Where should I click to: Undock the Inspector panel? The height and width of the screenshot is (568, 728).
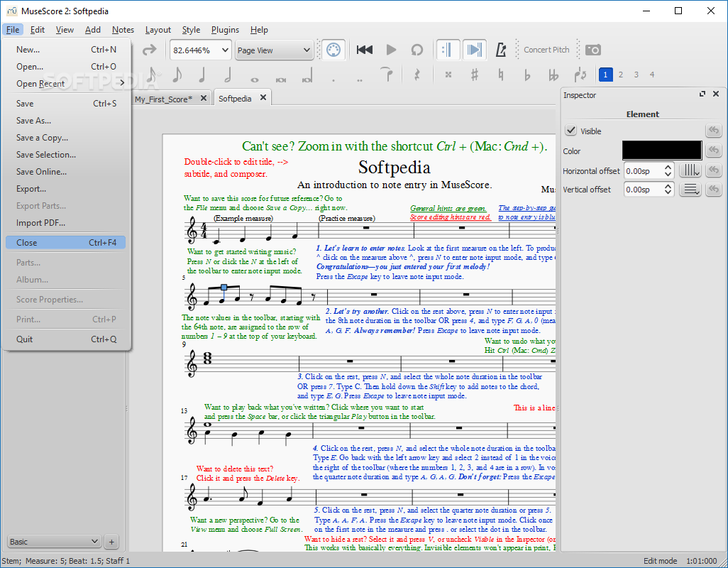pyautogui.click(x=702, y=94)
